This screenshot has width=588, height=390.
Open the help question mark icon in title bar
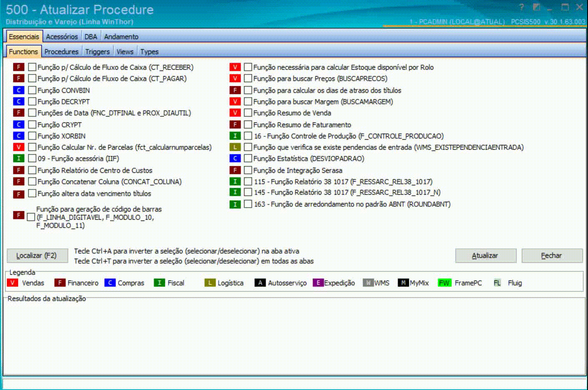pos(521,7)
